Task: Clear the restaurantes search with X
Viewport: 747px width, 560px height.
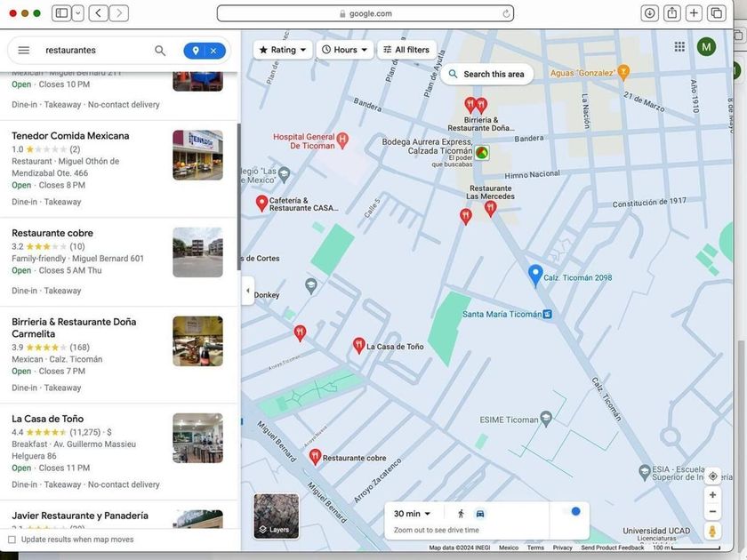Action: coord(213,51)
